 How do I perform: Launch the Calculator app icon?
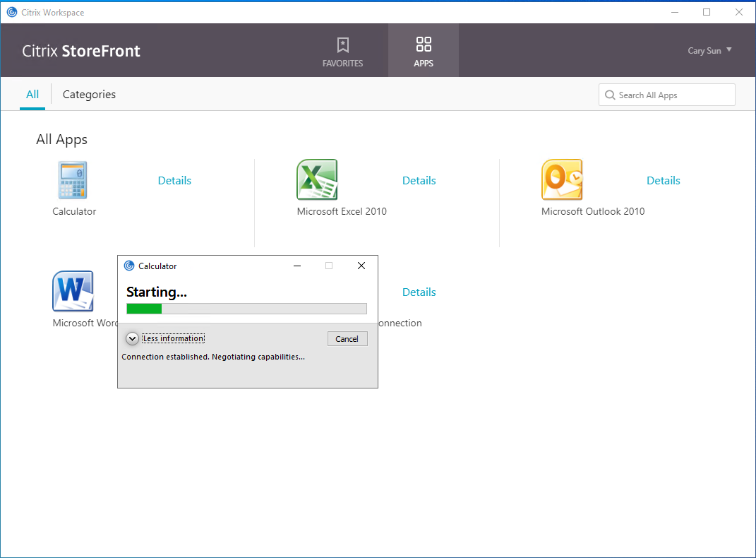73,180
